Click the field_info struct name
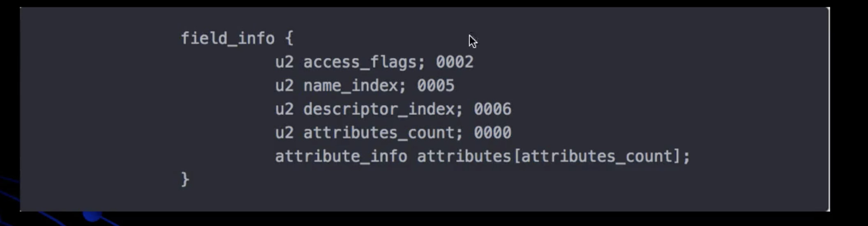 click(x=228, y=39)
